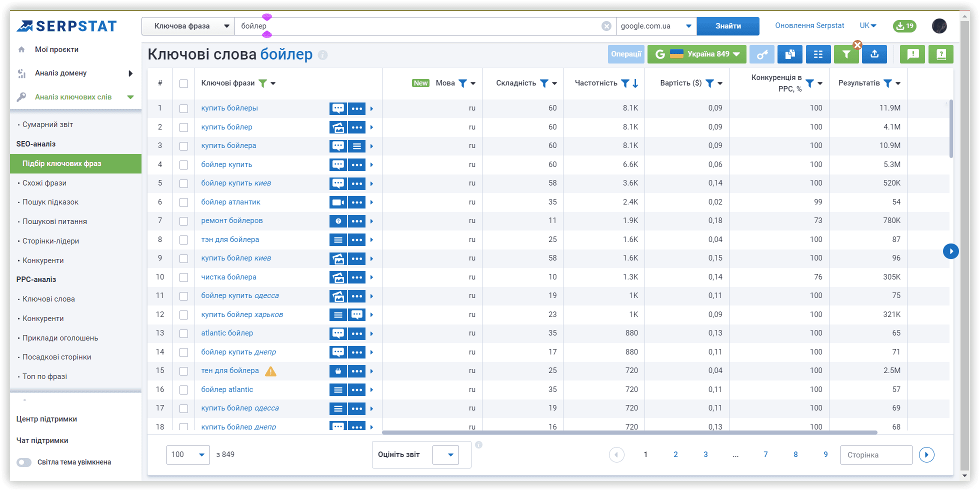The height and width of the screenshot is (491, 980).
Task: Click the video icon for бойлер атлантик
Action: pyautogui.click(x=338, y=202)
